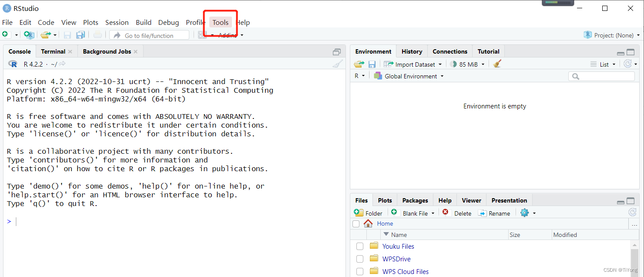Screen dimensions: 644x277
Task: Click the Blank File button
Action: tap(413, 213)
